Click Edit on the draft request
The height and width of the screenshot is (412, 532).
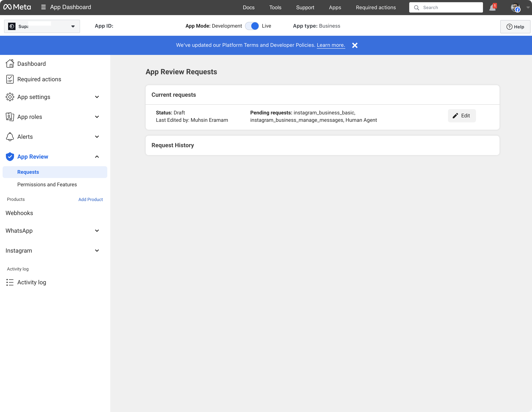click(461, 116)
